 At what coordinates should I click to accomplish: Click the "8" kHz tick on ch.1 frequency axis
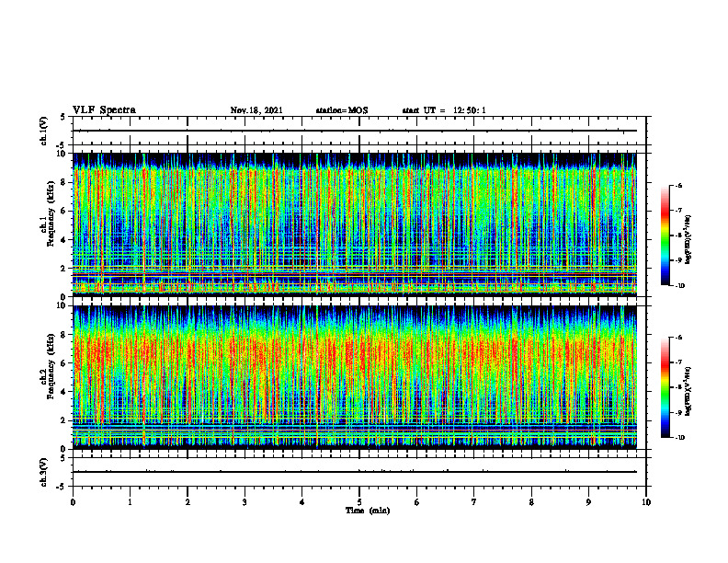[63, 182]
